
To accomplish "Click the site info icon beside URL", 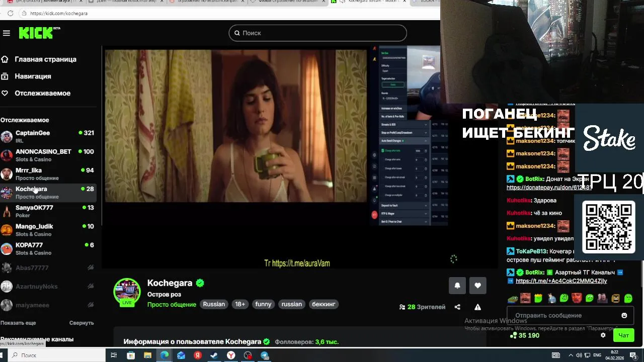I will 24,13.
